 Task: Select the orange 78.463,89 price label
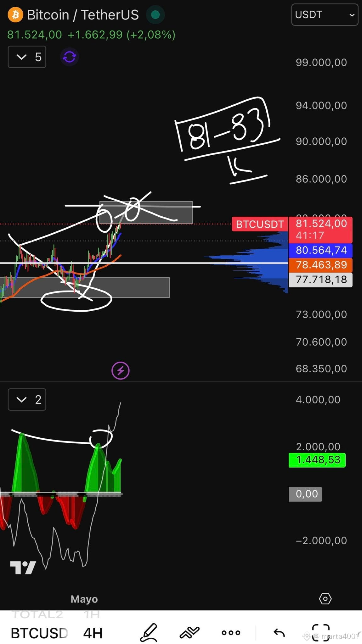tap(320, 265)
